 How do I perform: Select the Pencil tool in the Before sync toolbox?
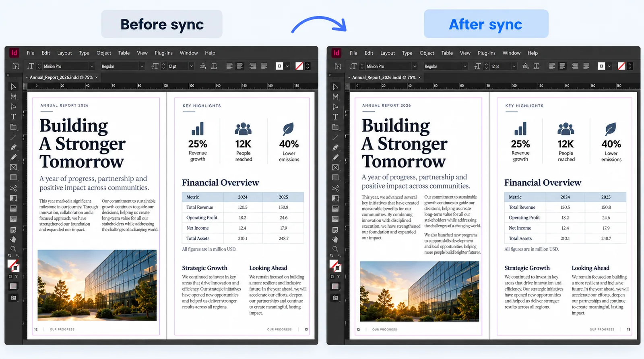(13, 158)
